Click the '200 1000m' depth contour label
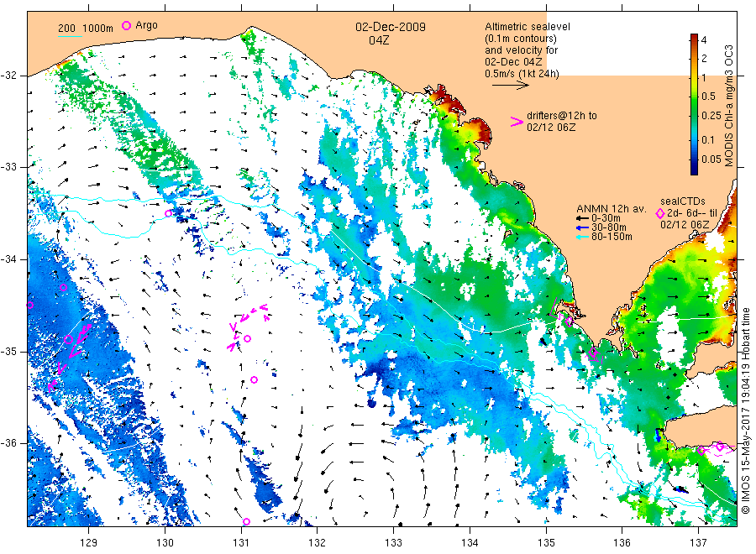The image size is (756, 554). 86,29
